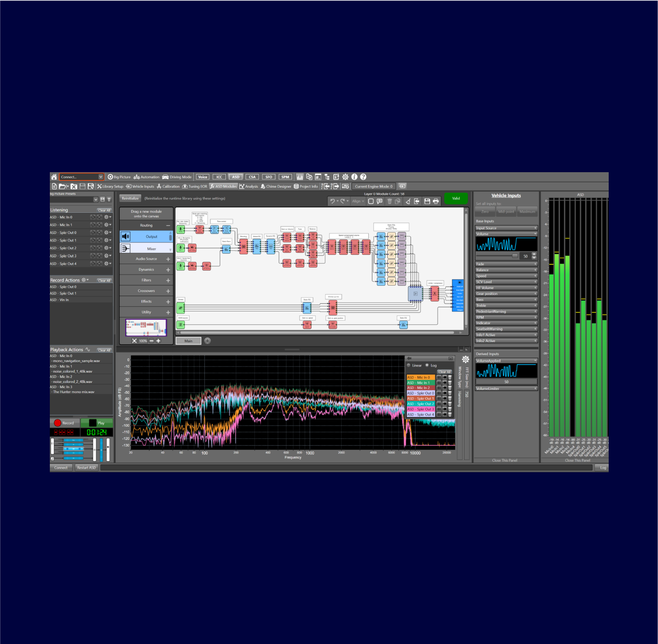Toggle the CSA mode button
This screenshot has width=658, height=644.
click(x=252, y=177)
